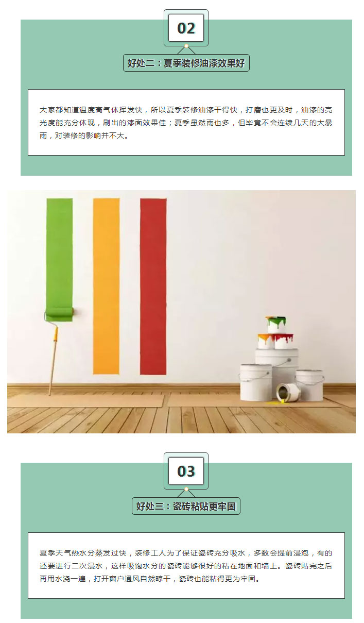The width and height of the screenshot is (364, 623).
Task: Click the large white bucket on left
Action: [255, 382]
